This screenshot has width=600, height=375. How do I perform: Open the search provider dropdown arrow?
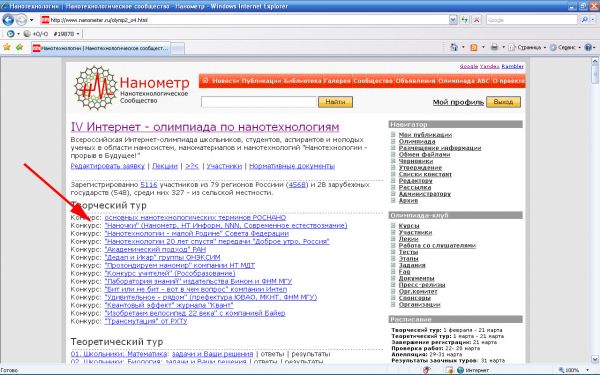click(594, 20)
